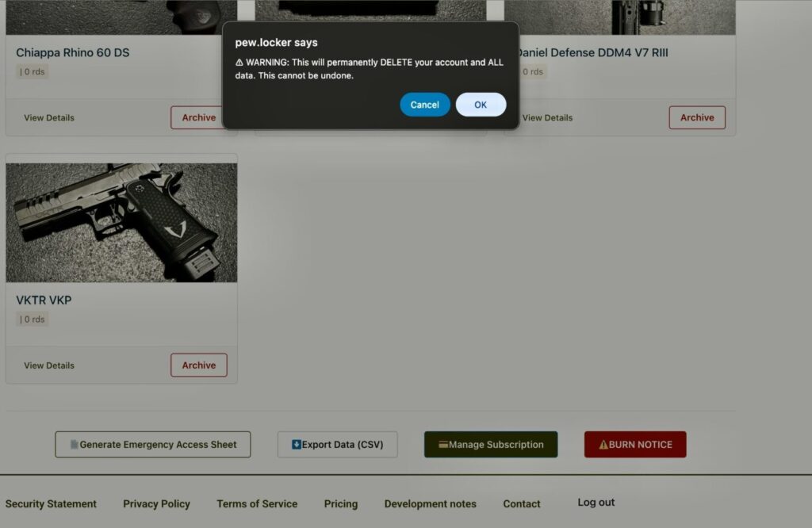Screen dimensions: 812x528
Task: Export Data as CSV
Action: (338, 444)
